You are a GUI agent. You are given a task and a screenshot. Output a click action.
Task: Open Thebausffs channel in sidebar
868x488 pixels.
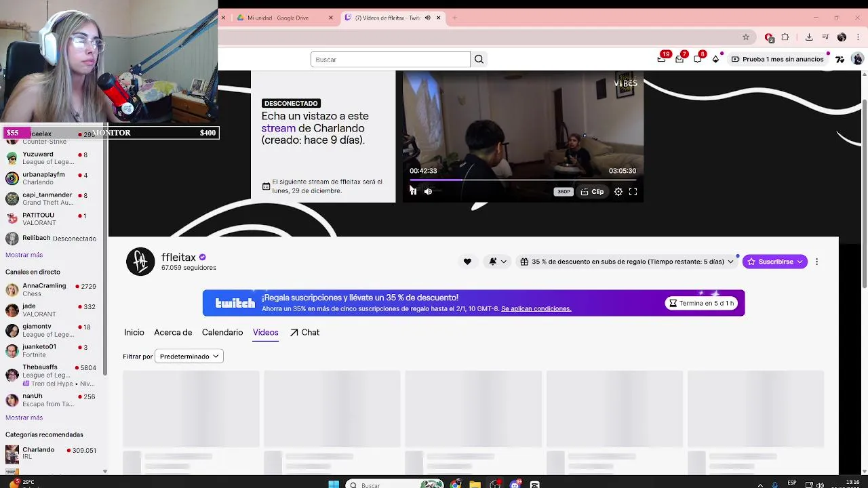click(53, 375)
